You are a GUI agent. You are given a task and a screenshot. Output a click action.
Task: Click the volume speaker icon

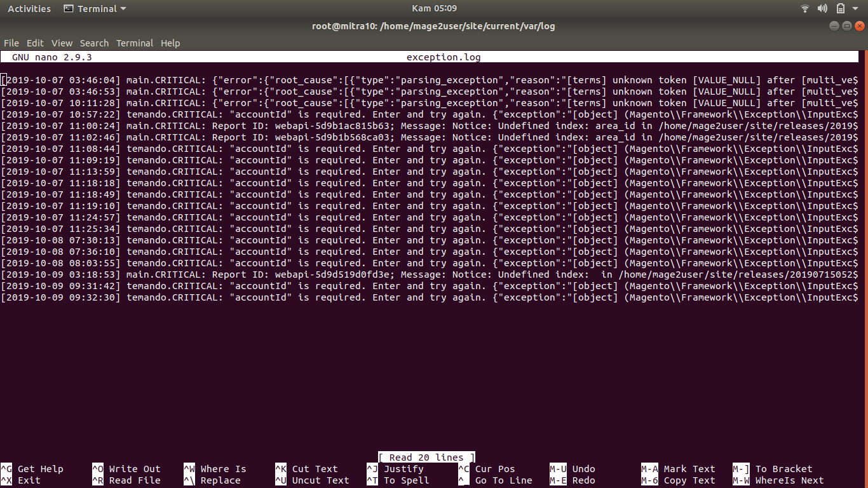(x=822, y=9)
